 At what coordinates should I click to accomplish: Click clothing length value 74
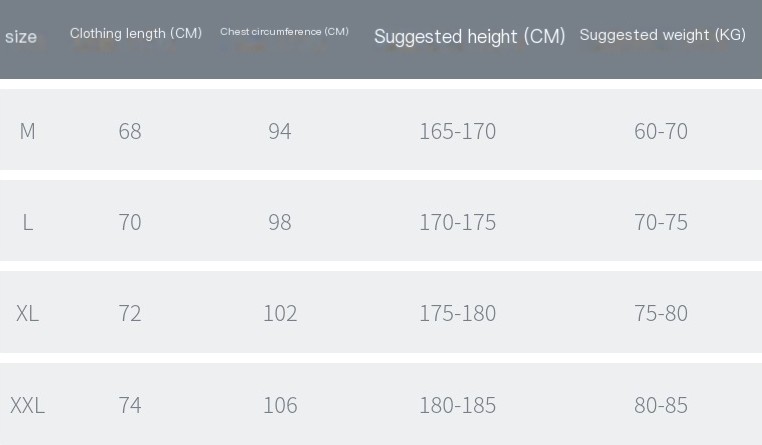(130, 405)
